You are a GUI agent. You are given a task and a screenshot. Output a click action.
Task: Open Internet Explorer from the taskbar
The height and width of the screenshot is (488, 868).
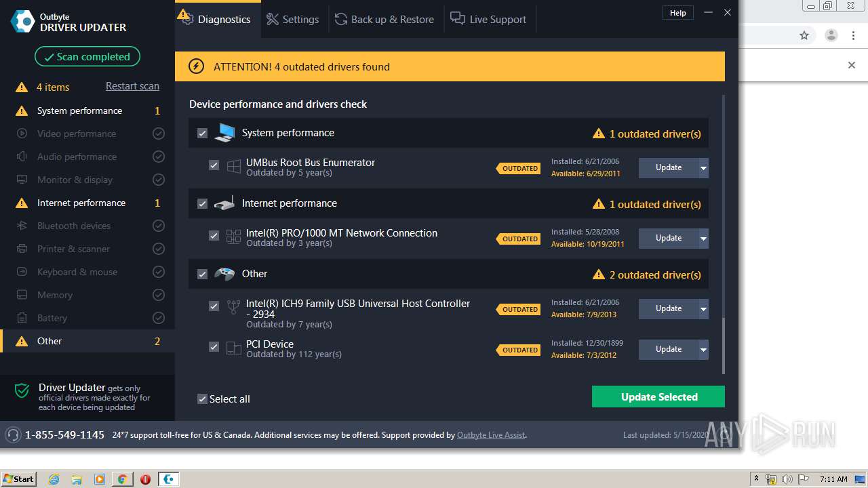click(54, 479)
